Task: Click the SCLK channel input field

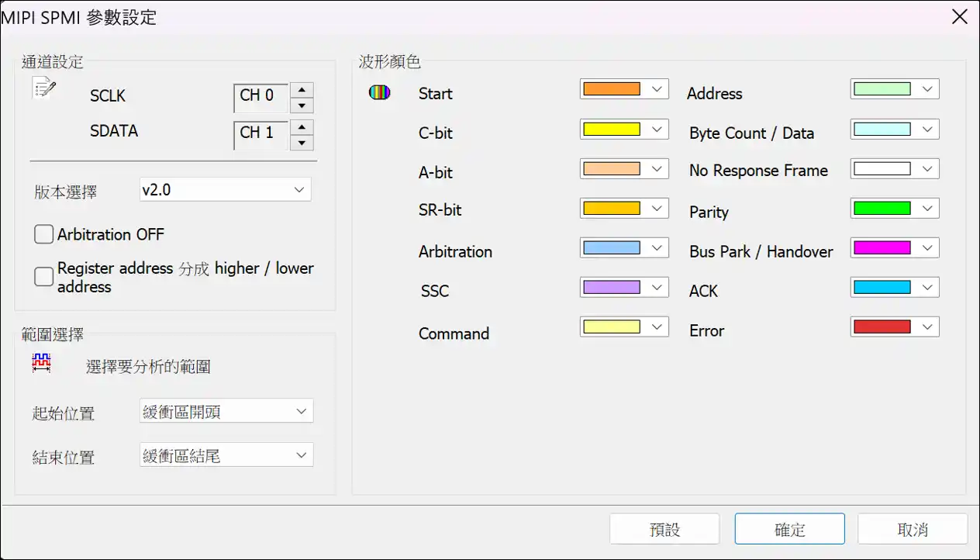Action: [x=261, y=98]
